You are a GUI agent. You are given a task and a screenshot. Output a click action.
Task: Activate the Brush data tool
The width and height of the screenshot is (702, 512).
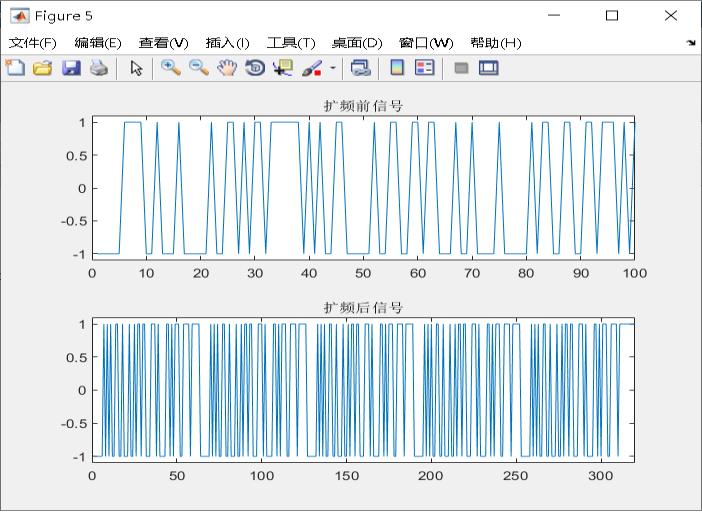pyautogui.click(x=312, y=68)
